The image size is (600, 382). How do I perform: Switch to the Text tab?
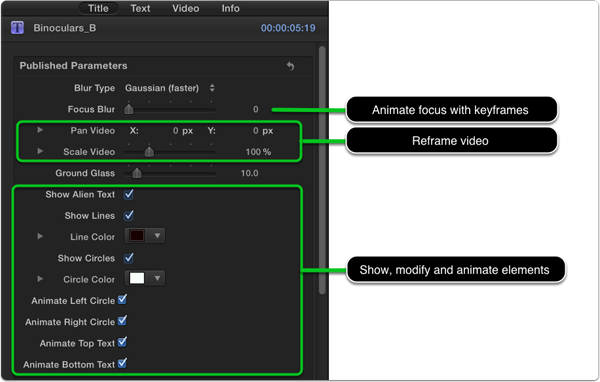(140, 8)
